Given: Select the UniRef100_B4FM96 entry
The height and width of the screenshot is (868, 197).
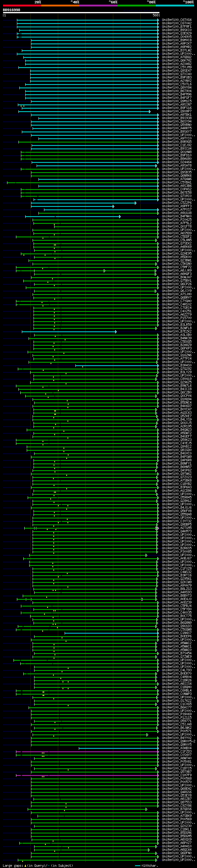Looking at the screenshot, I should click(177, 94).
